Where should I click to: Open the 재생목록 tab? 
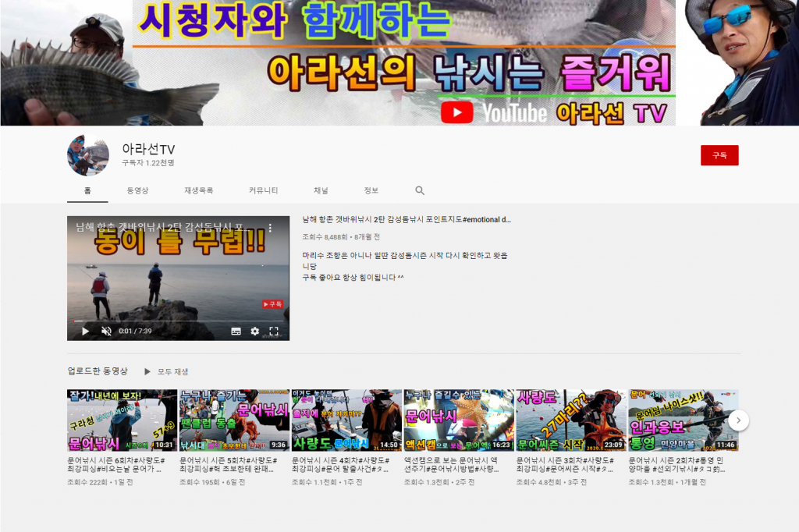pos(198,190)
